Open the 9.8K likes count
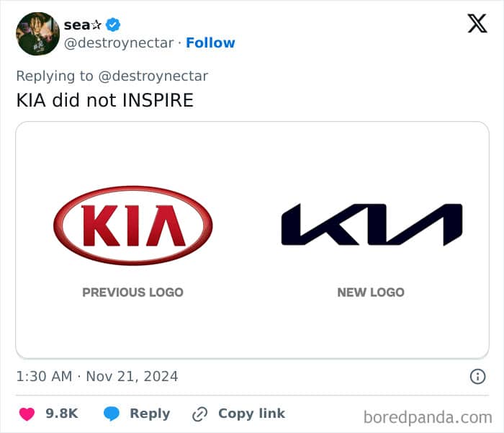504x433 pixels. tap(62, 414)
